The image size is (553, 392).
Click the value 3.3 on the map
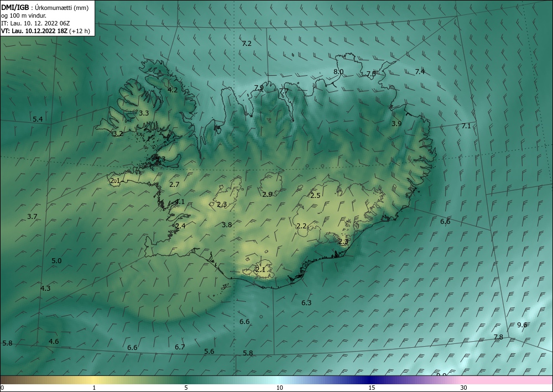pyautogui.click(x=144, y=113)
